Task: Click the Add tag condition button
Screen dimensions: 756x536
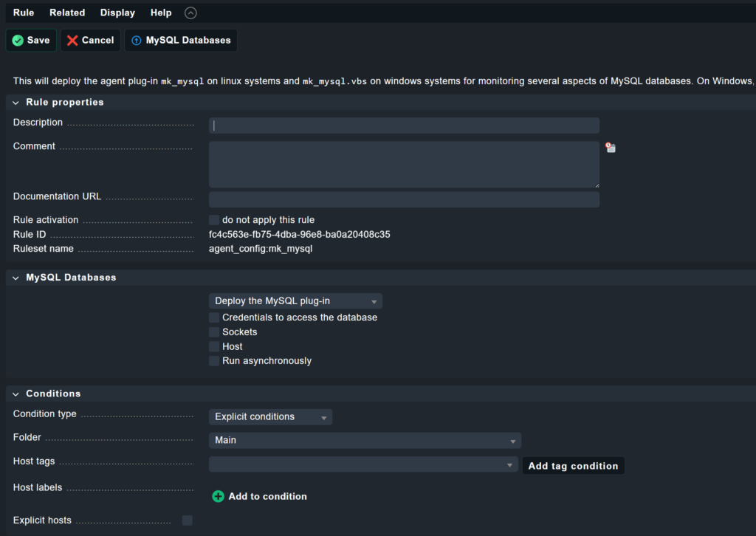Action: [573, 466]
